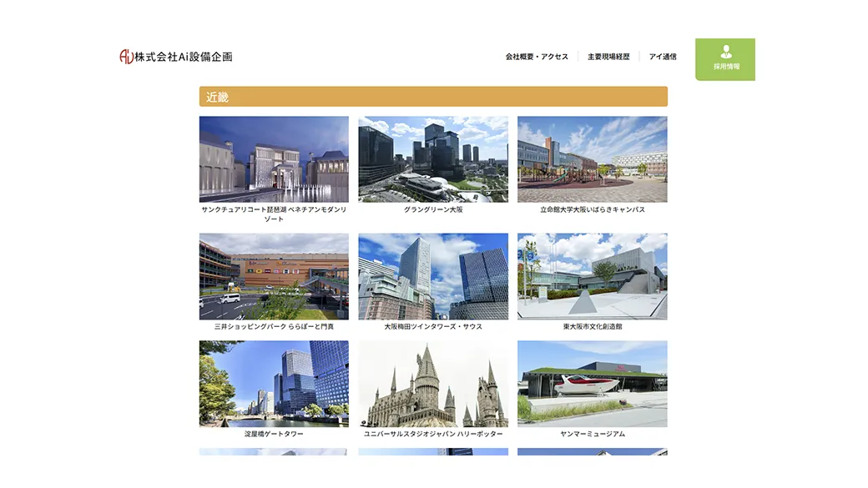
Task: Click the person icon in 採用情報 button
Action: coord(726,52)
